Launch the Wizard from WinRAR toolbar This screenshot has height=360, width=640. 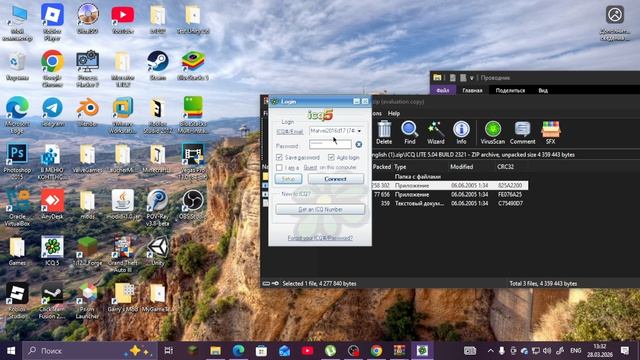coord(436,133)
